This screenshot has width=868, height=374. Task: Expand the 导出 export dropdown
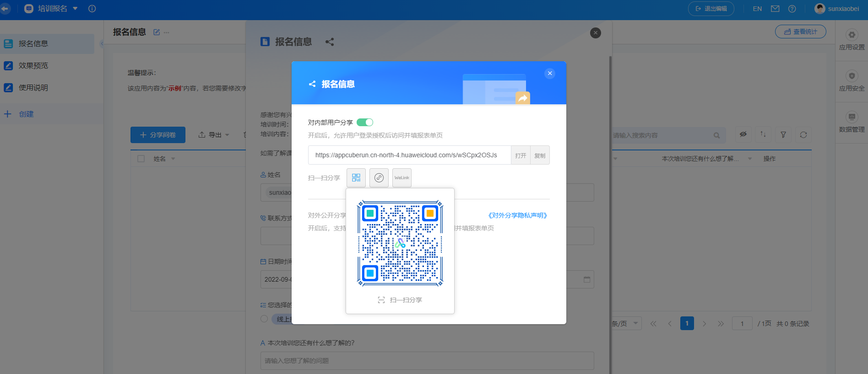(x=213, y=135)
